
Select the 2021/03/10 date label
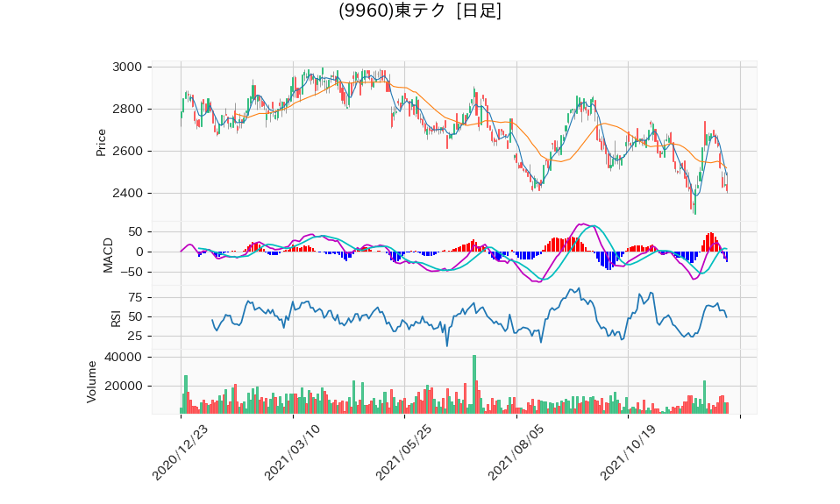291,452
